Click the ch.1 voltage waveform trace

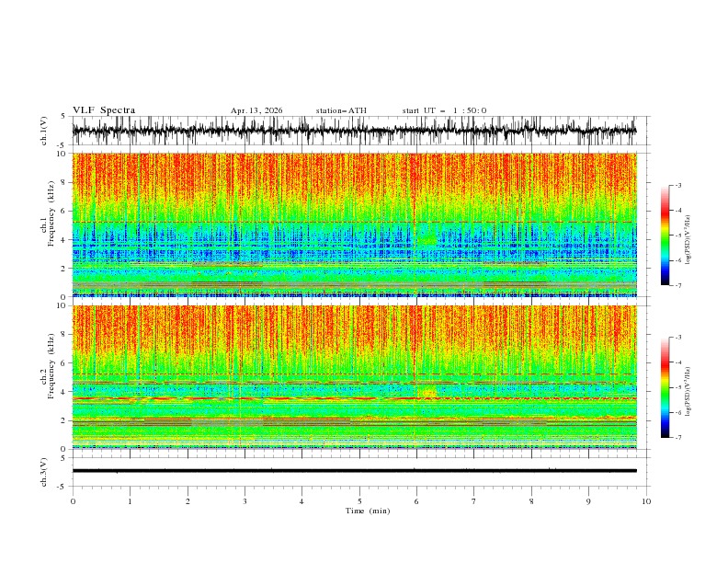pyautogui.click(x=354, y=131)
